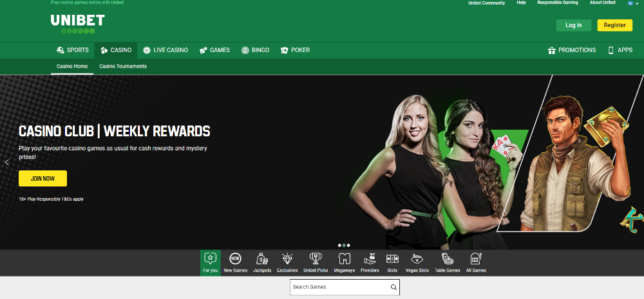Click the Log in button

coord(574,25)
